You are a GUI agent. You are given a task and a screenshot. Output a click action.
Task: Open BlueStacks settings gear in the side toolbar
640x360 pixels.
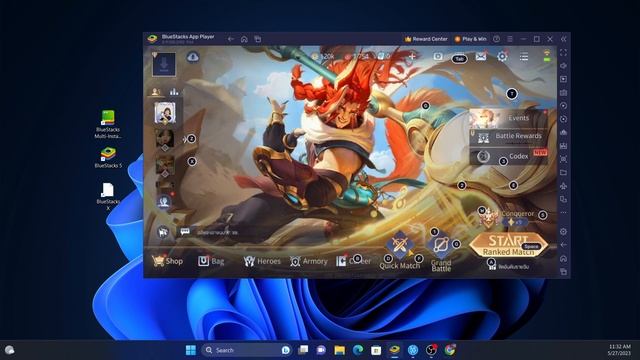[563, 231]
